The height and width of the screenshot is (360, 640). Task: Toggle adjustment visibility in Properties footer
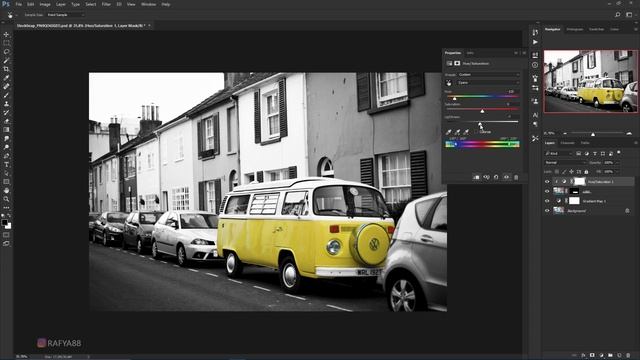click(506, 177)
